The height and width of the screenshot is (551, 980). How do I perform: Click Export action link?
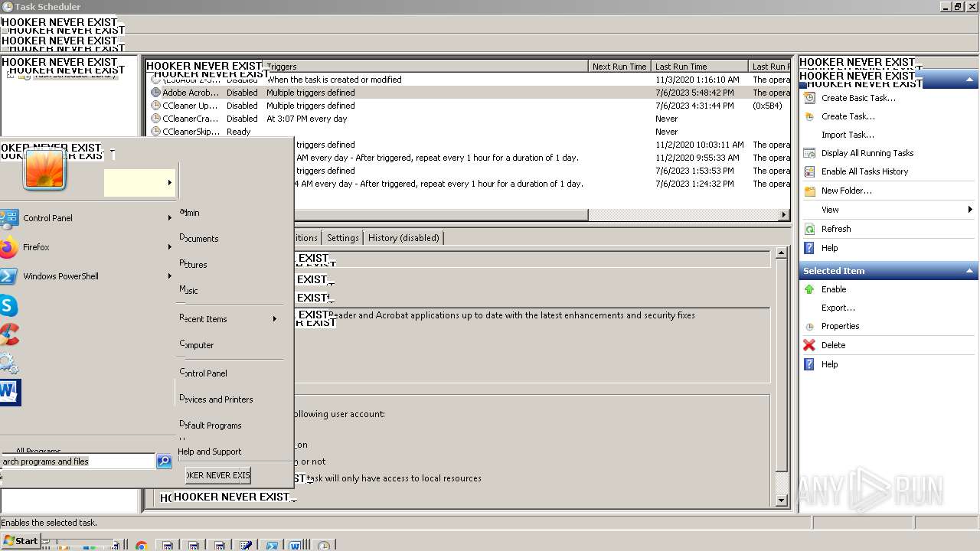(x=838, y=308)
